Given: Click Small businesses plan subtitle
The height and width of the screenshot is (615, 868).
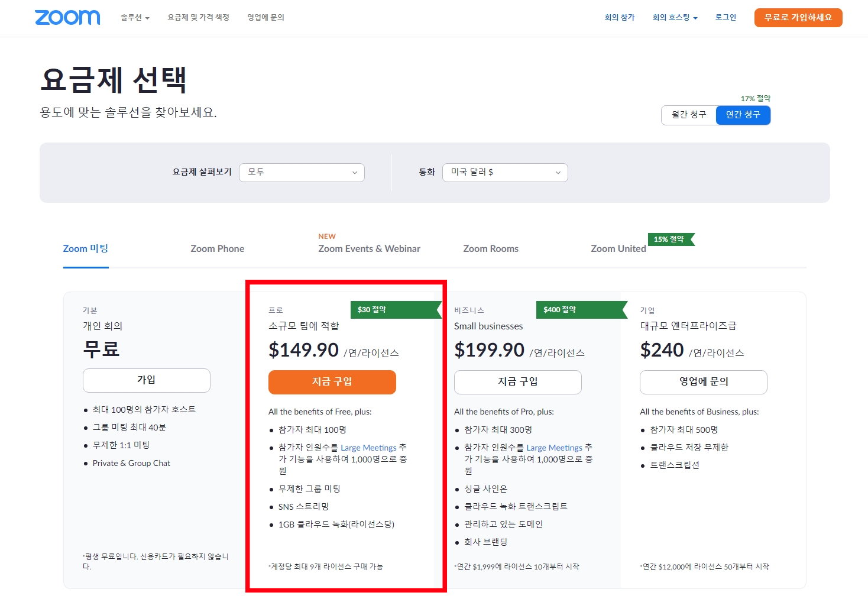Looking at the screenshot, I should 488,326.
